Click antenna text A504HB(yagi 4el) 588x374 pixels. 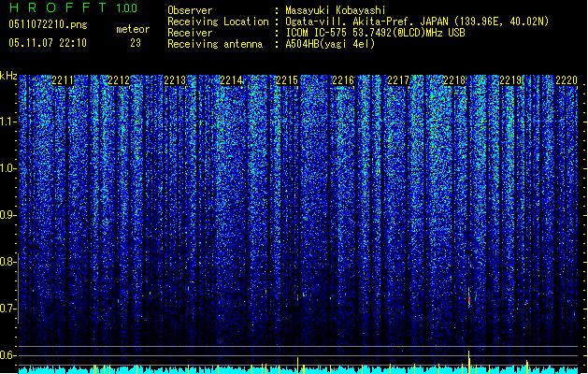(x=330, y=44)
